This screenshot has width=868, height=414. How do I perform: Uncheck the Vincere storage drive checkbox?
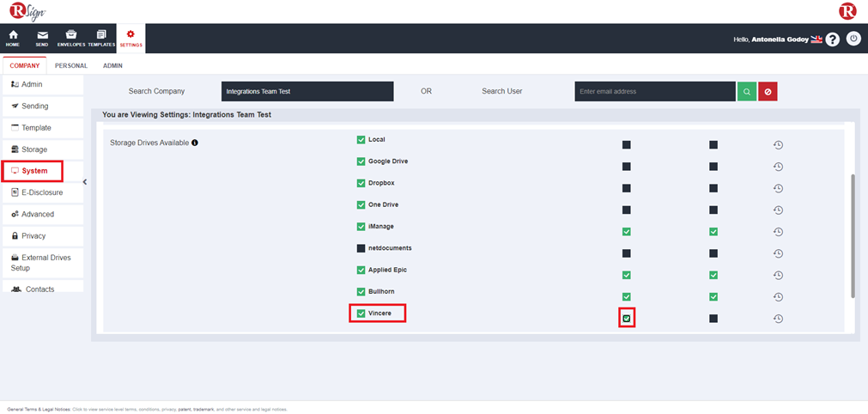coord(361,314)
